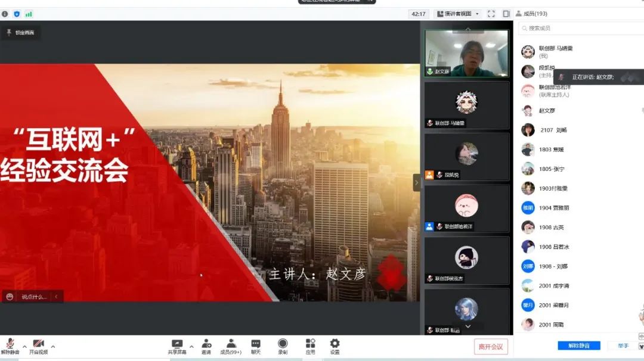Screen dimensions: 644x361
Task: Click the orange host badge on 段凯悦 tile
Action: click(x=429, y=175)
